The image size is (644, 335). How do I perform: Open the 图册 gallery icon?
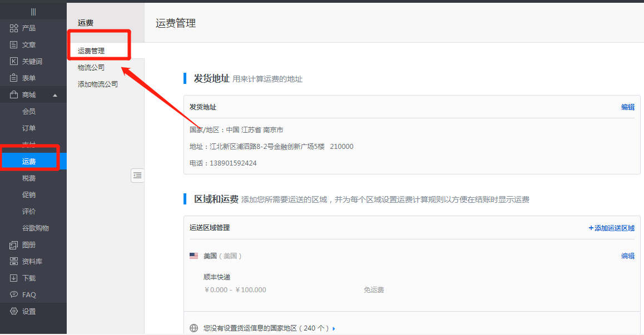coord(14,245)
